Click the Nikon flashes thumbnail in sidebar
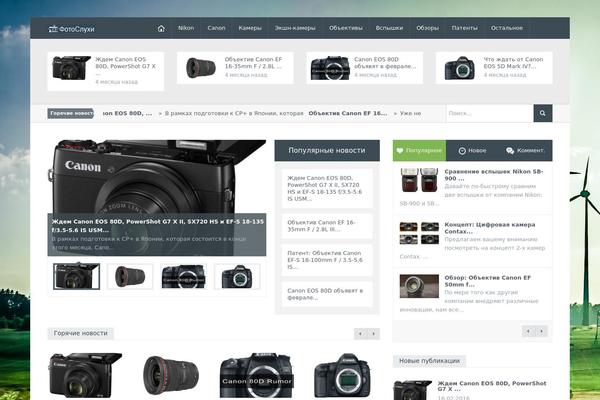 [419, 180]
